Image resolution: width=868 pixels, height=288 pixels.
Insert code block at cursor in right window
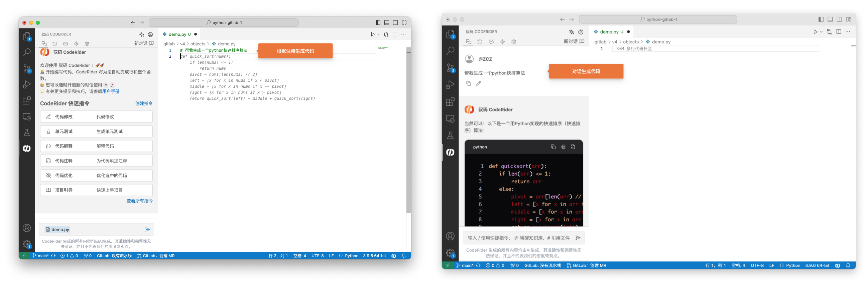pyautogui.click(x=563, y=147)
